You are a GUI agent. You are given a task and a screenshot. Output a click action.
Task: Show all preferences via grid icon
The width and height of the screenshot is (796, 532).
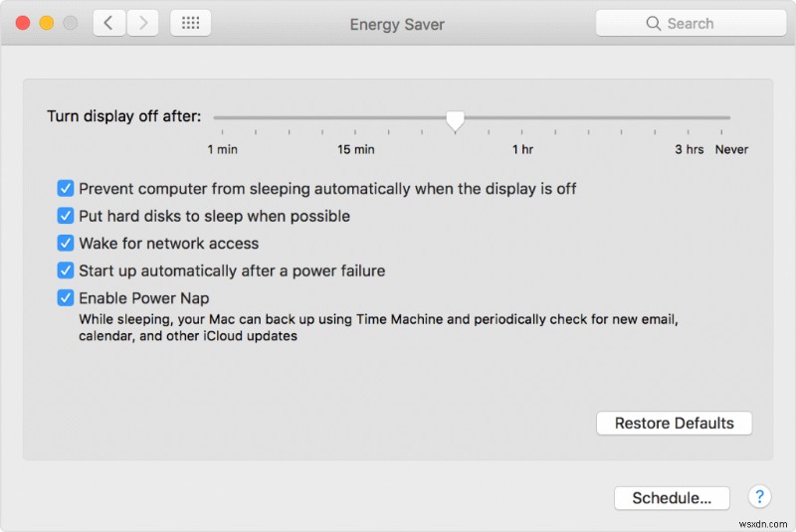click(x=190, y=23)
